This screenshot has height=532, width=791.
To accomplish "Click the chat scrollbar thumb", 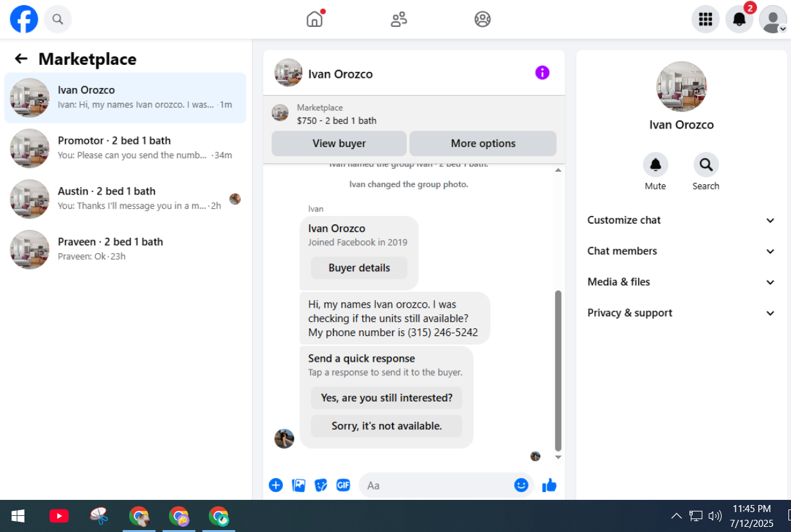I will tap(558, 371).
